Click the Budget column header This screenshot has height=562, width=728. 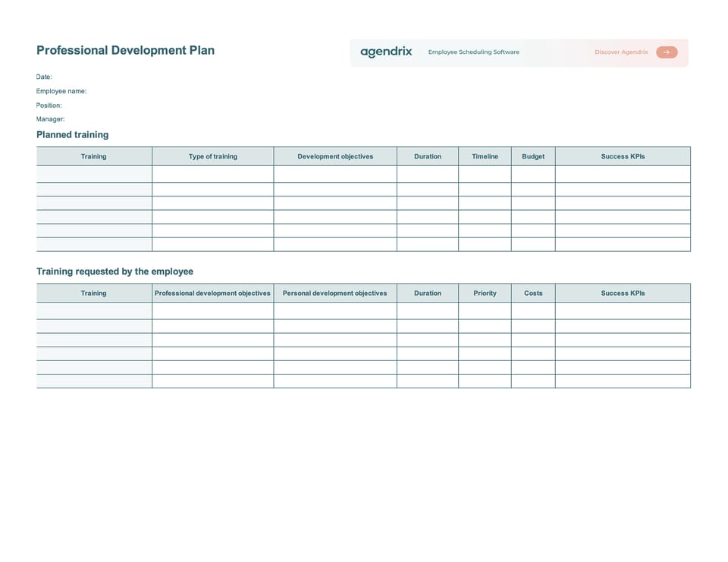pyautogui.click(x=533, y=156)
